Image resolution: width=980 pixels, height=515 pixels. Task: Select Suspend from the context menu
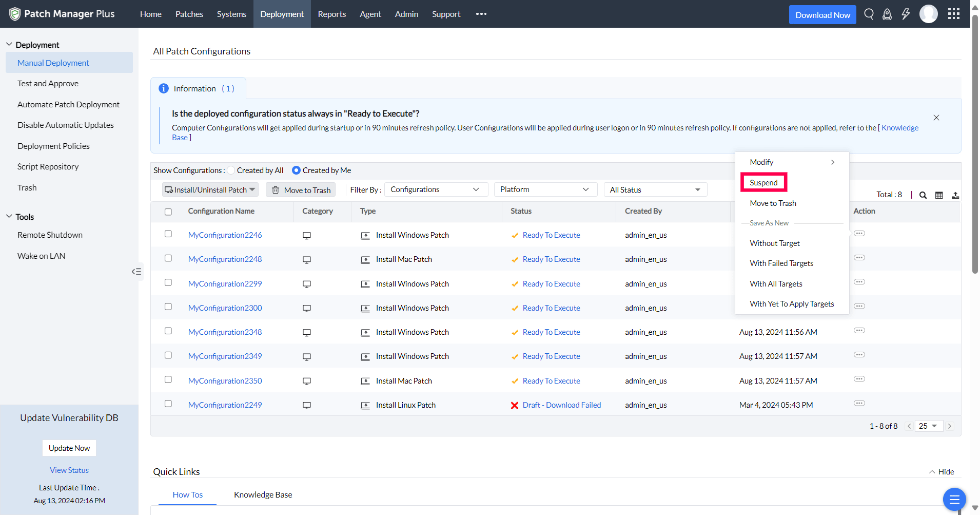point(763,182)
